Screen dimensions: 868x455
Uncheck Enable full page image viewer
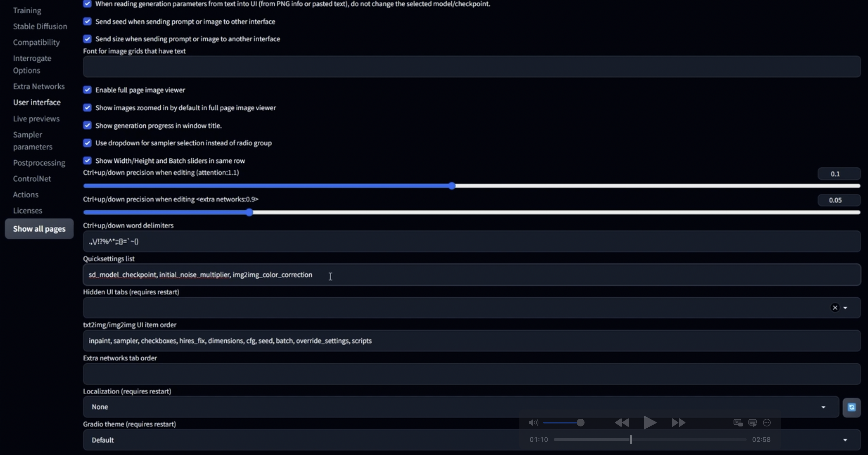point(87,90)
